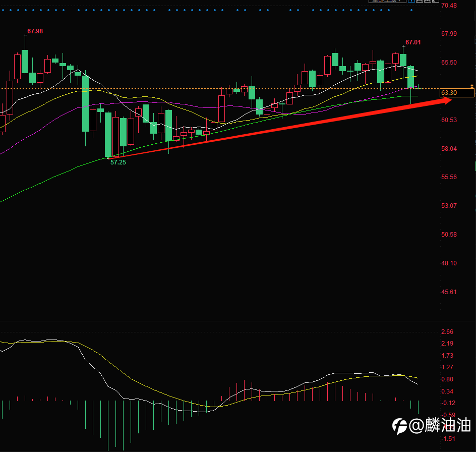476x452 pixels.
Task: Select the 67.01 peak price label
Action: tap(413, 42)
